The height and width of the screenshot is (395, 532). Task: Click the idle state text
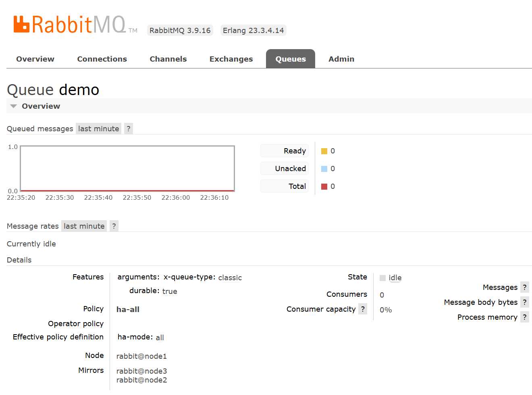coord(395,278)
